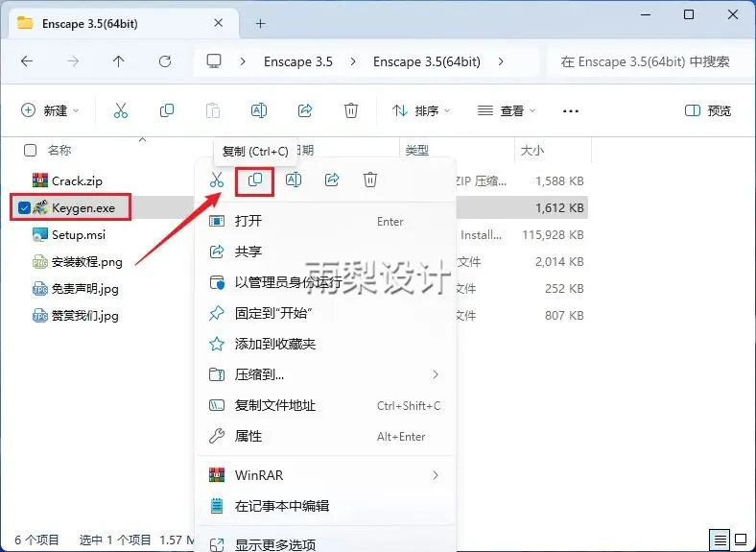
Task: Click the Paste icon in the Explorer toolbar
Action: point(213,111)
